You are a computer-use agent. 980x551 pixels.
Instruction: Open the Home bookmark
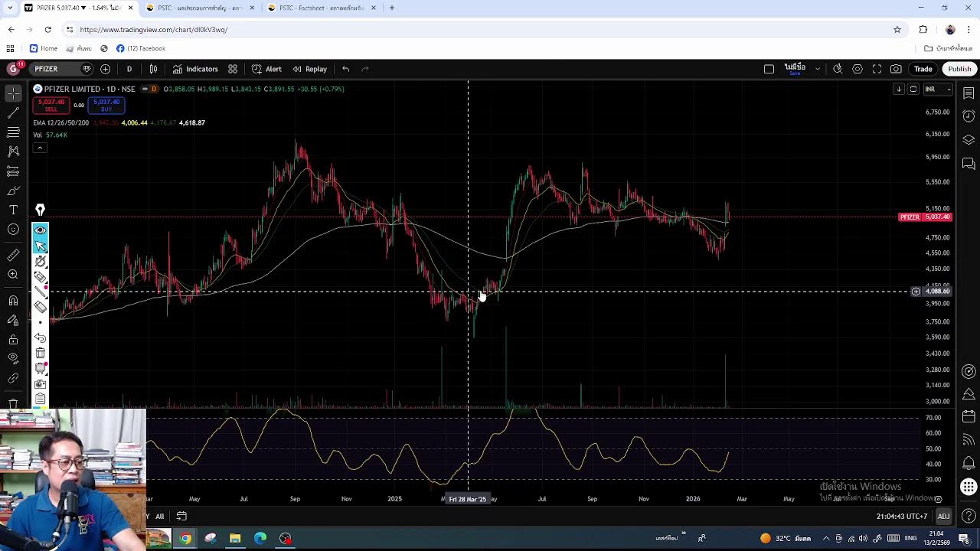(44, 48)
